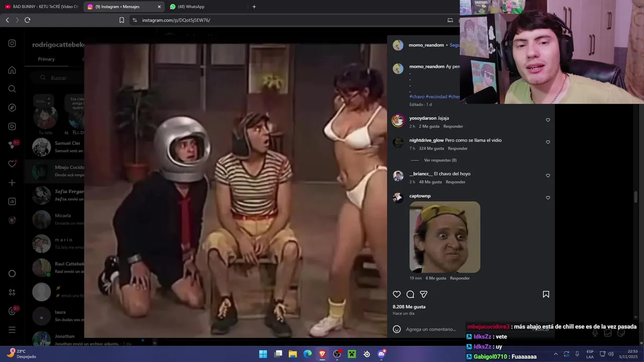
Task: Open the Windows Start menu
Action: click(263, 354)
